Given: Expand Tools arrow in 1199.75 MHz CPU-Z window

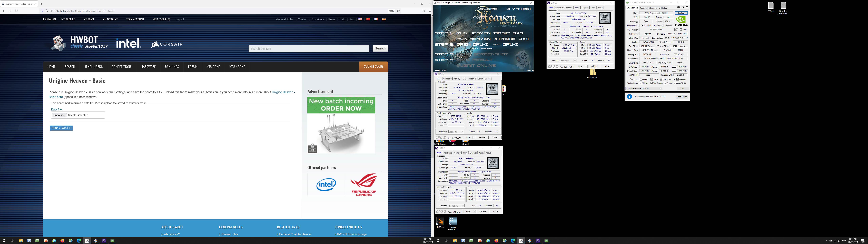Looking at the screenshot, I should tap(475, 212).
